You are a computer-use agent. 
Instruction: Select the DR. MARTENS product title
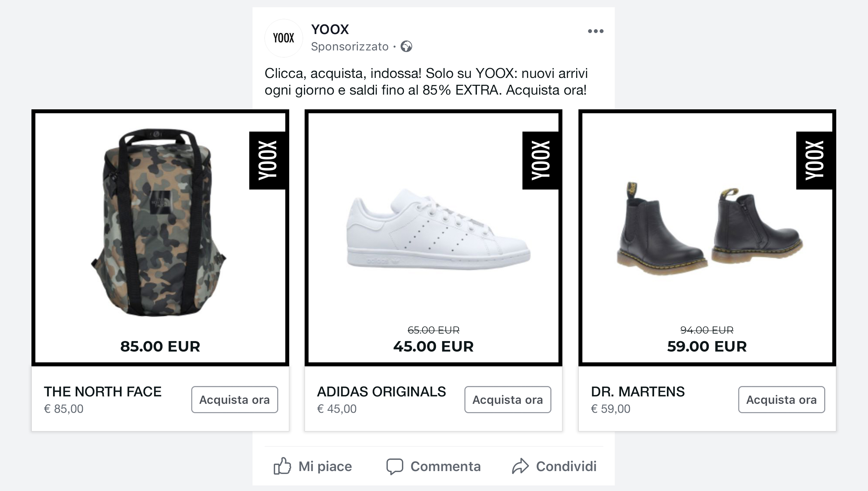638,391
